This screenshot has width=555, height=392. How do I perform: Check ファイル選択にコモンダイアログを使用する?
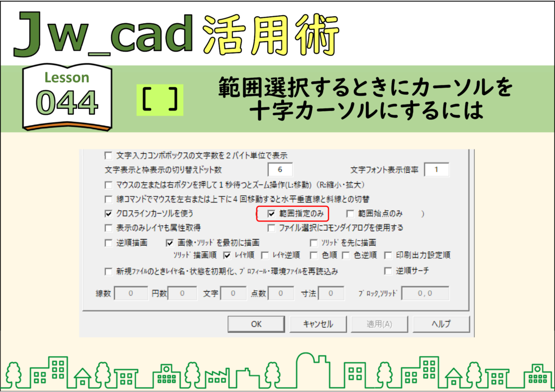[272, 228]
